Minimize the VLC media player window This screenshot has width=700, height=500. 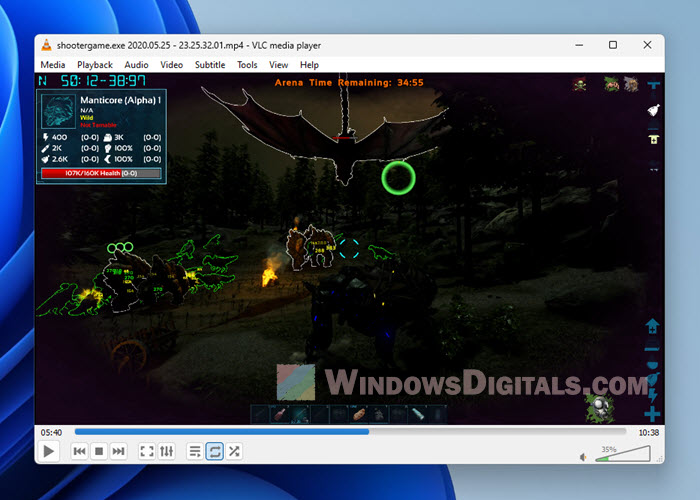pos(579,45)
